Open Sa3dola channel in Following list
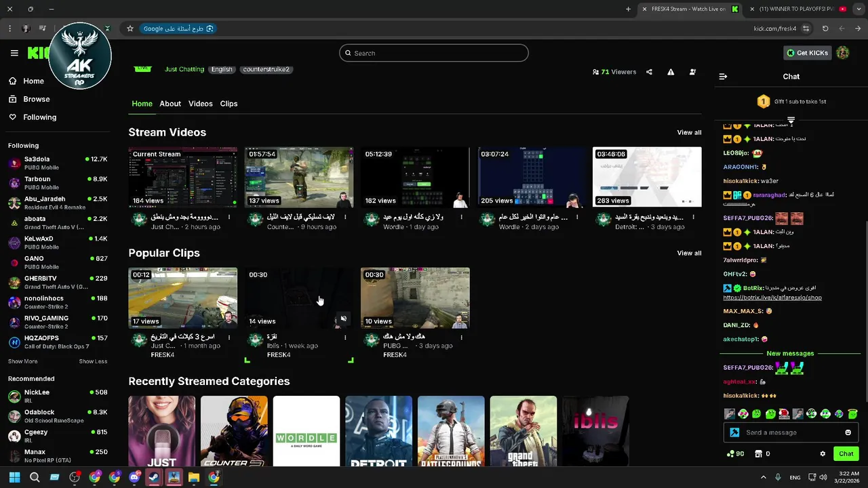The height and width of the screenshot is (488, 868). [58, 163]
